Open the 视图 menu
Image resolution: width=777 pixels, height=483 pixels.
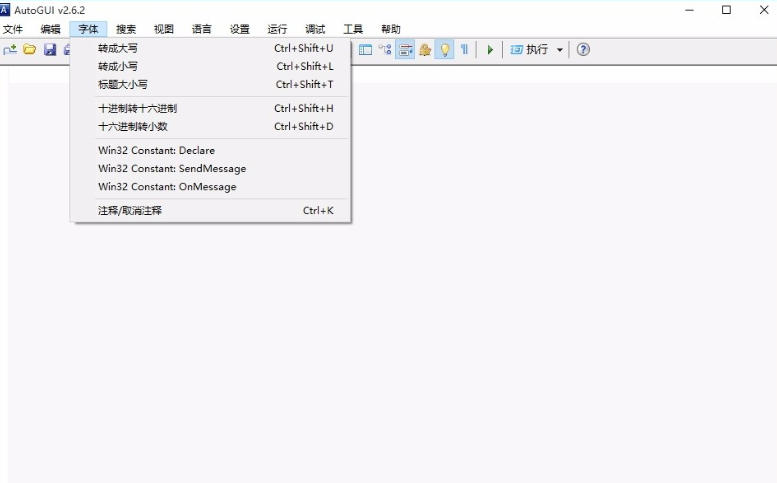164,29
